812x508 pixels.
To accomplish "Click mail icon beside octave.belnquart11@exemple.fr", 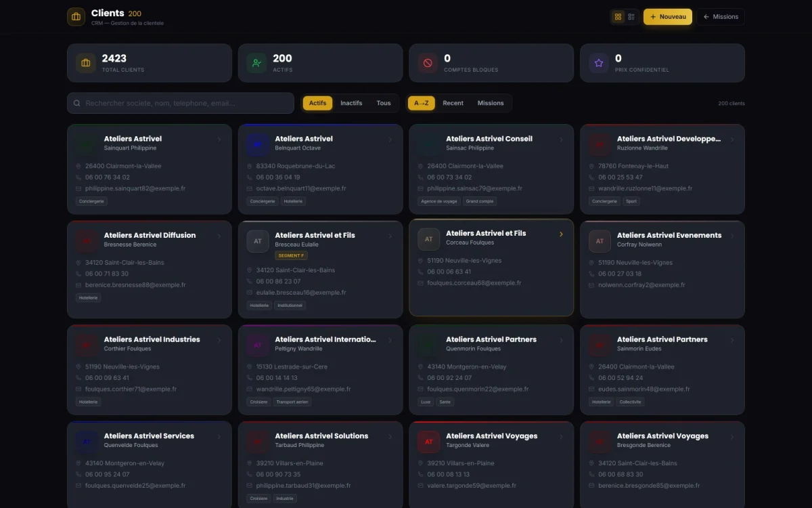I will (x=250, y=189).
